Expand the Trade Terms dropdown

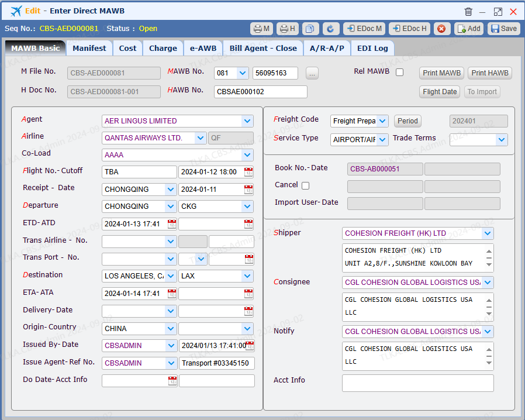click(502, 140)
